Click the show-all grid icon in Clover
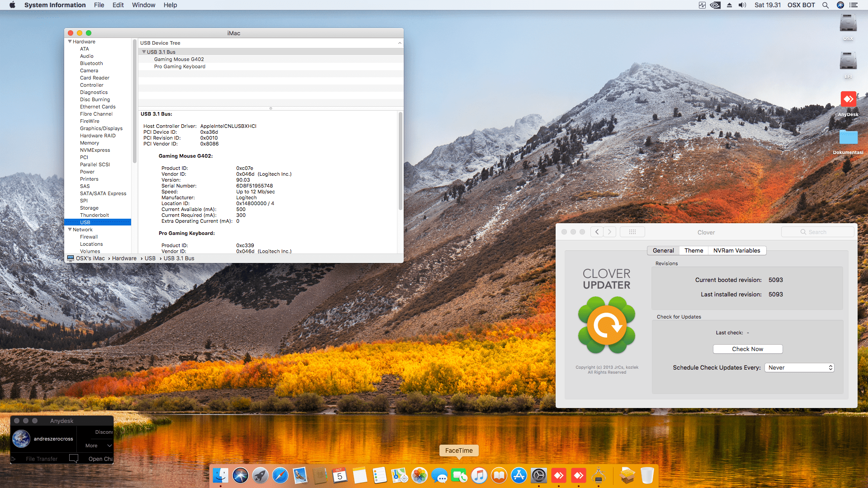The image size is (868, 488). point(632,232)
